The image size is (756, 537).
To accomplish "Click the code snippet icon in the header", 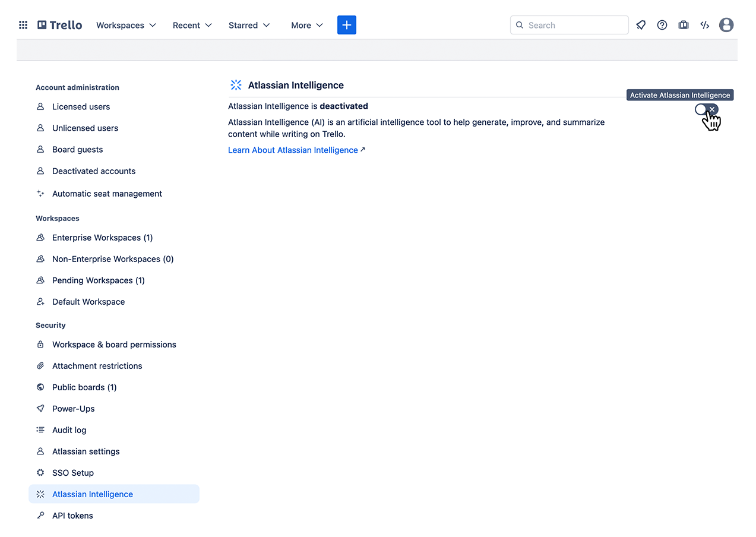I will [x=705, y=25].
